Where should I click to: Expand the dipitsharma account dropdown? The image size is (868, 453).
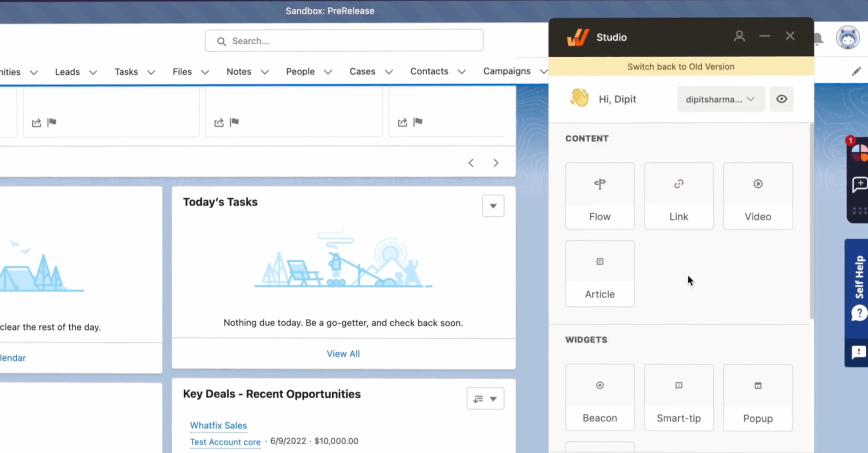pyautogui.click(x=720, y=99)
